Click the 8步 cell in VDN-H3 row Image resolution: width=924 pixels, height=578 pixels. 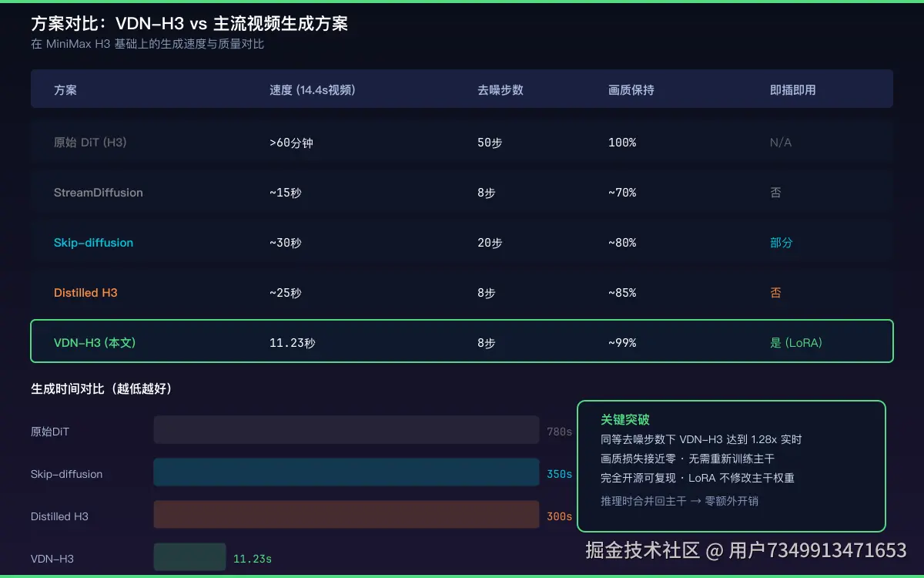(487, 343)
